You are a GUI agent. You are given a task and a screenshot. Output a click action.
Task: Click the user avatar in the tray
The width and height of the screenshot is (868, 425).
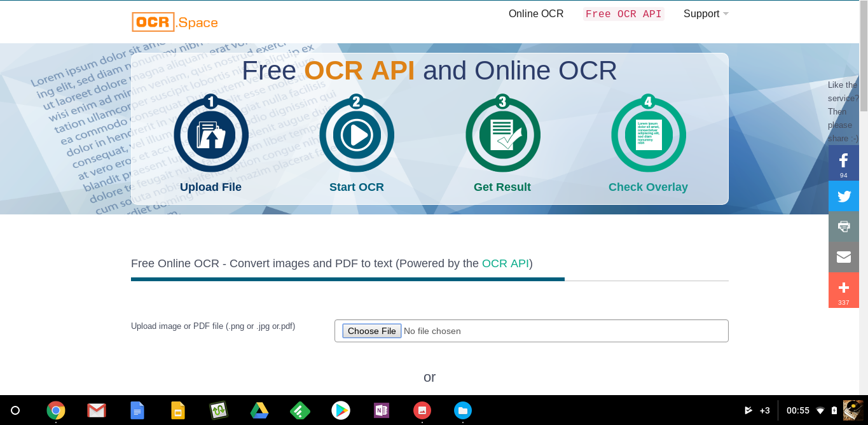pyautogui.click(x=853, y=410)
